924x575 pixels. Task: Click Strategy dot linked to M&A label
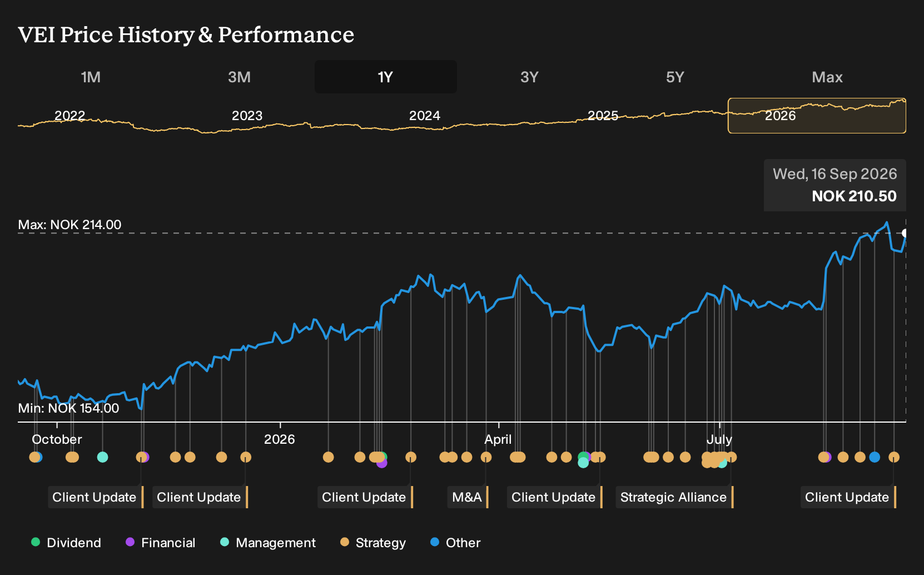point(486,457)
